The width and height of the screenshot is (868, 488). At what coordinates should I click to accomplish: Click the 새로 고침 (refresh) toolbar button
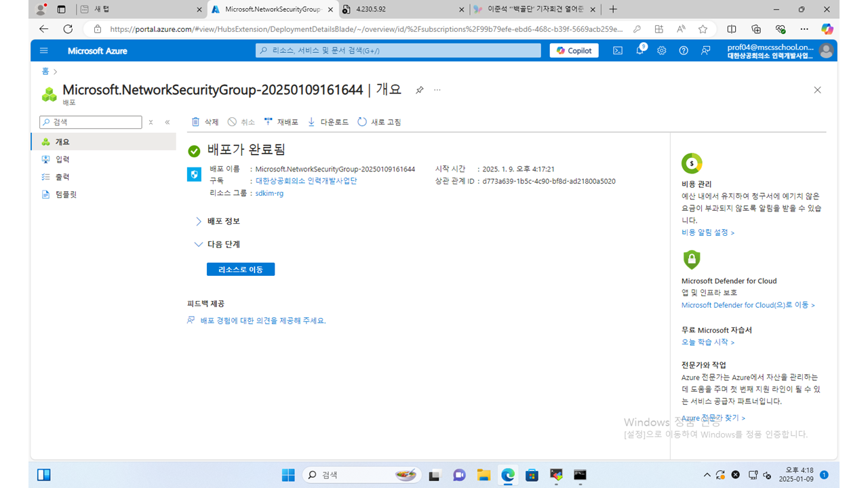[x=379, y=122]
